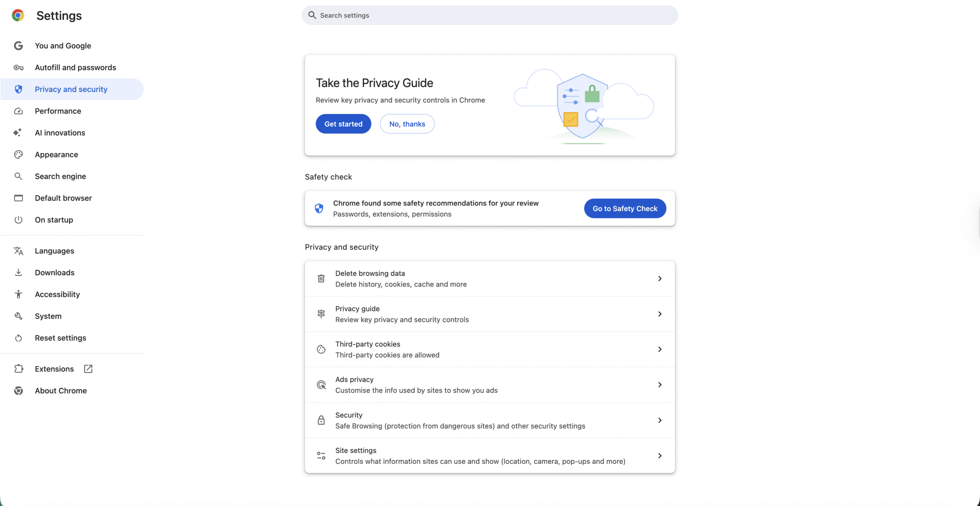Click the Extensions external-link icon
This screenshot has height=506, width=980.
click(x=88, y=369)
